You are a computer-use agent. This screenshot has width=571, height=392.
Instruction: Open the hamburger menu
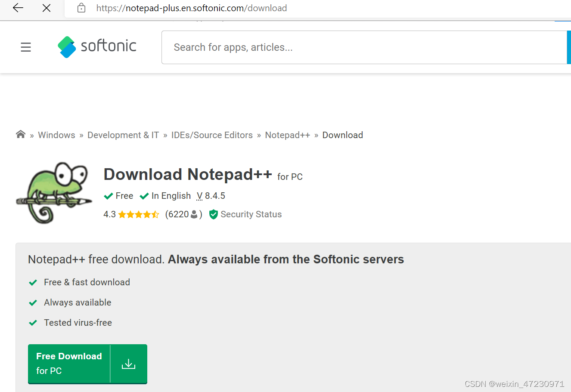(25, 47)
